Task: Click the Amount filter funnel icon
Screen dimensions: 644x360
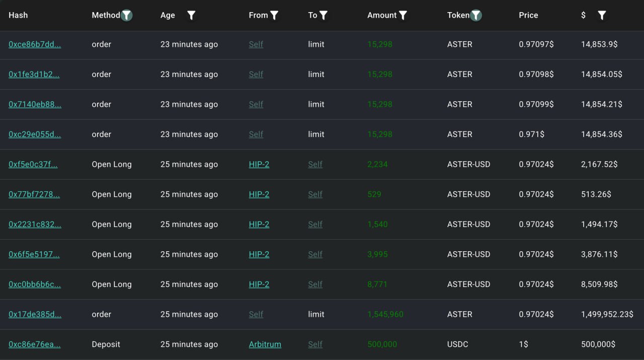Action: [403, 15]
